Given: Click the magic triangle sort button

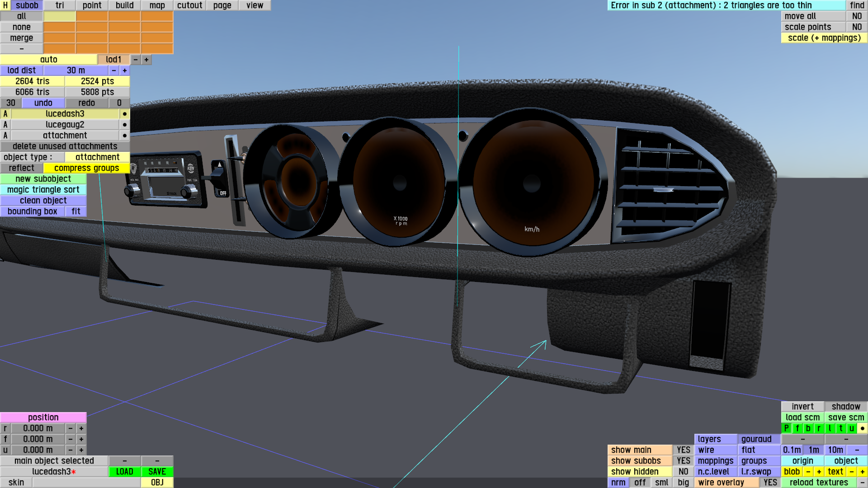Looking at the screenshot, I should [x=43, y=190].
